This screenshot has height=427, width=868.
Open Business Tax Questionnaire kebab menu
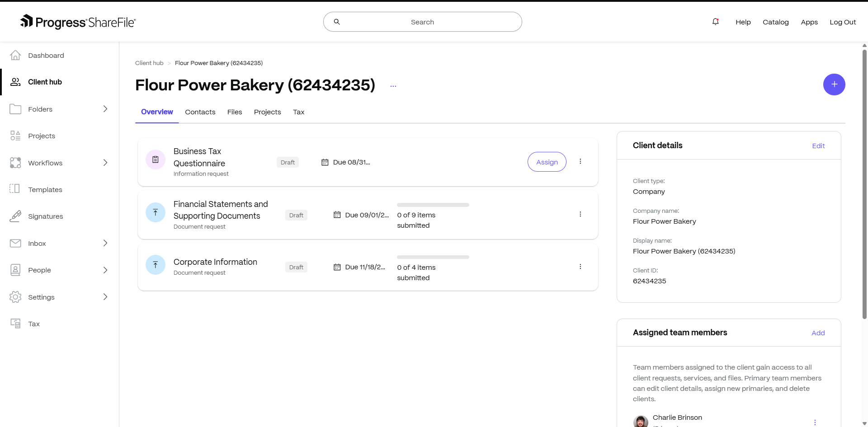(x=580, y=162)
